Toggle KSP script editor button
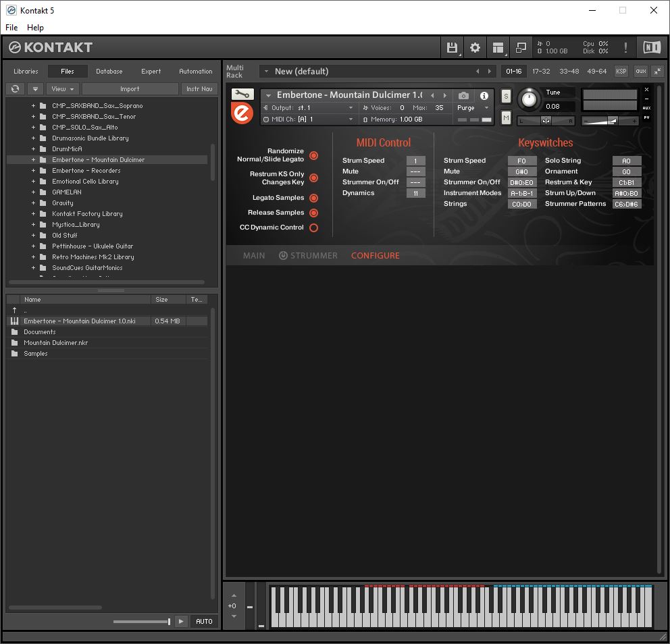This screenshot has width=670, height=644. click(x=621, y=72)
